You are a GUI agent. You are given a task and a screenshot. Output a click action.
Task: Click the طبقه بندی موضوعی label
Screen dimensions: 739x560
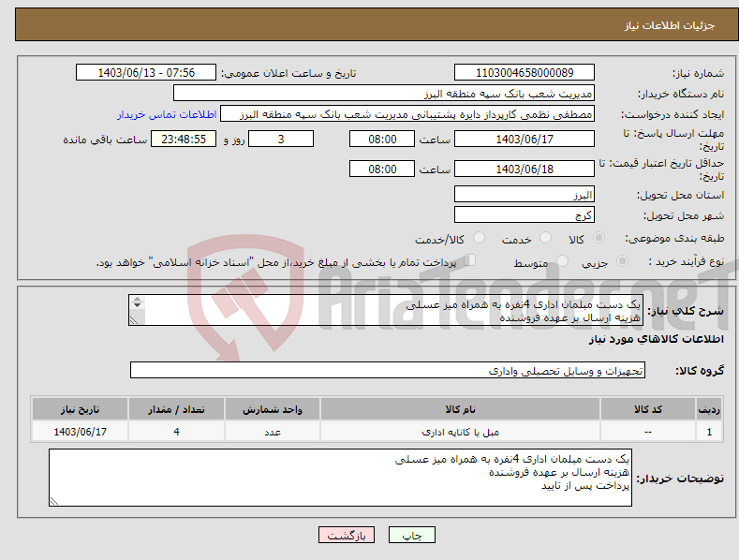(674, 239)
